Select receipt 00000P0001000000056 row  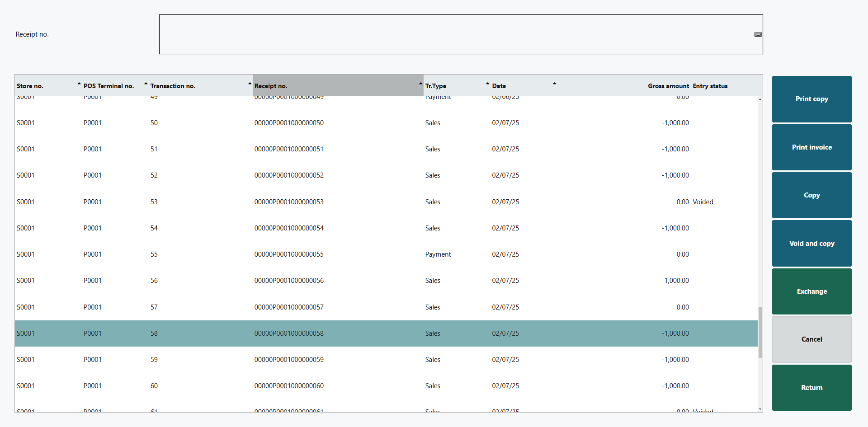pos(289,281)
